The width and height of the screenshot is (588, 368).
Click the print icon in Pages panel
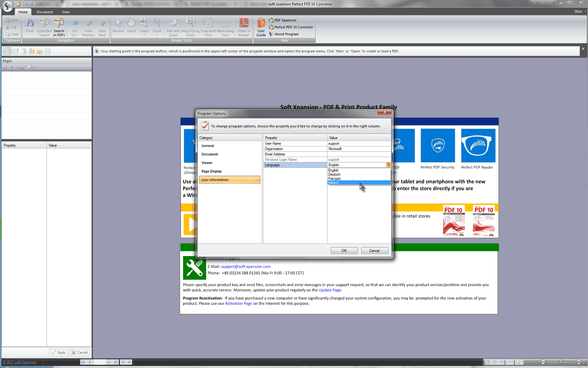pos(21,67)
